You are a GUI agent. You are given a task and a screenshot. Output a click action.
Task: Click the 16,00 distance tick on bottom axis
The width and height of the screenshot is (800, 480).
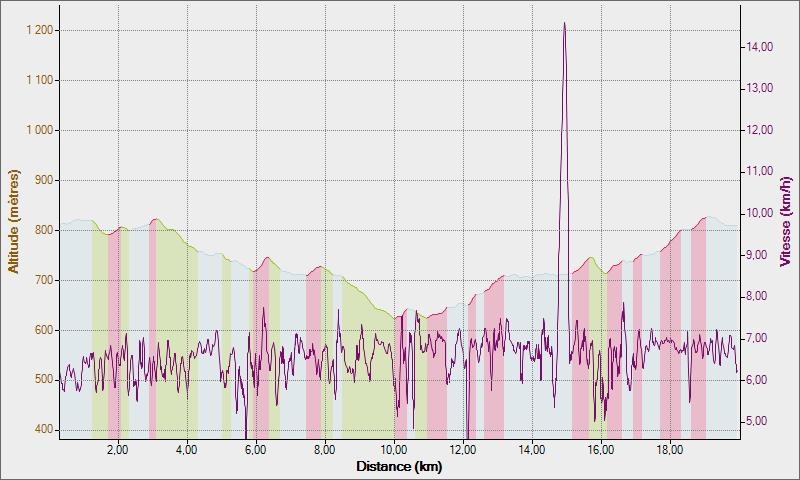pos(601,450)
